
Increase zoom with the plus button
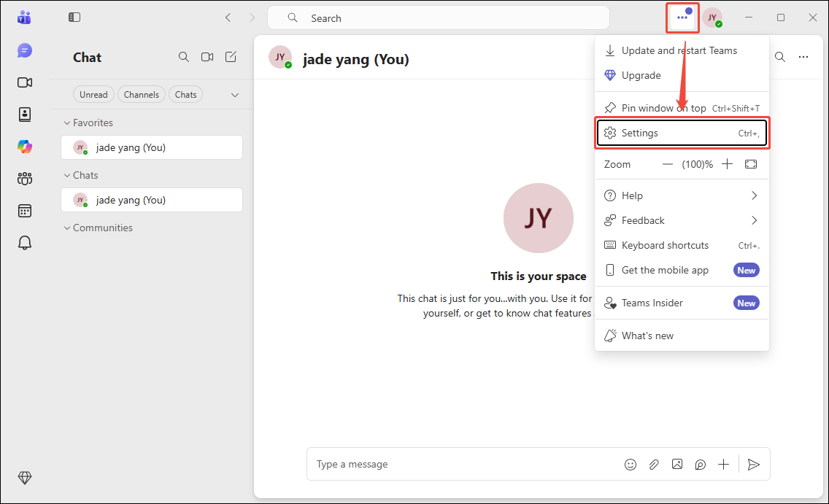click(727, 164)
